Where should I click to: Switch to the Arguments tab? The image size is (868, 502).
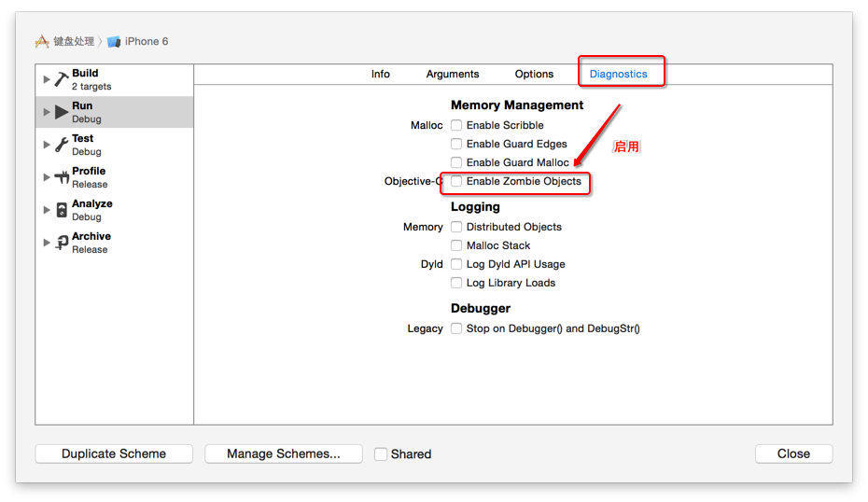coord(453,74)
